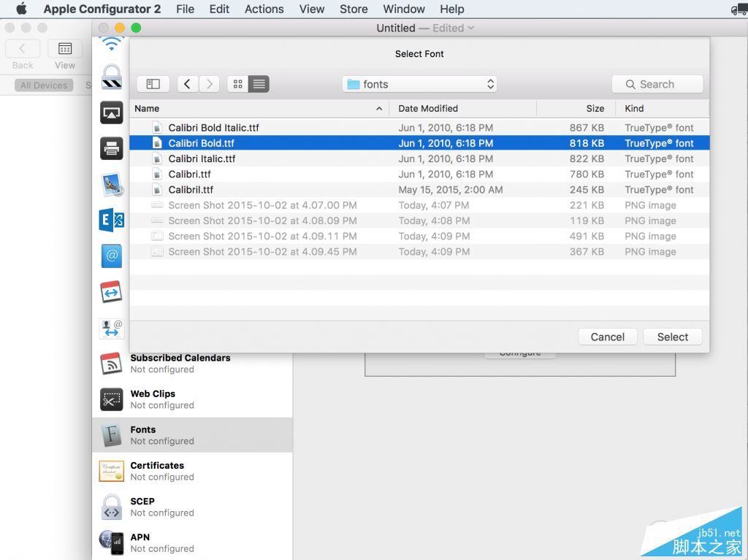Open the Edit menu

219,9
